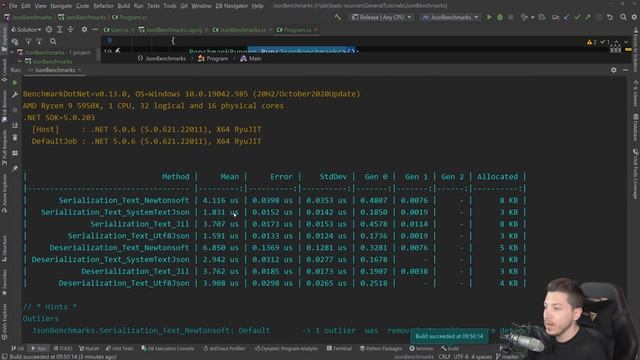Open Solution panel gear options
The width and height of the screenshot is (640, 360).
(84, 30)
